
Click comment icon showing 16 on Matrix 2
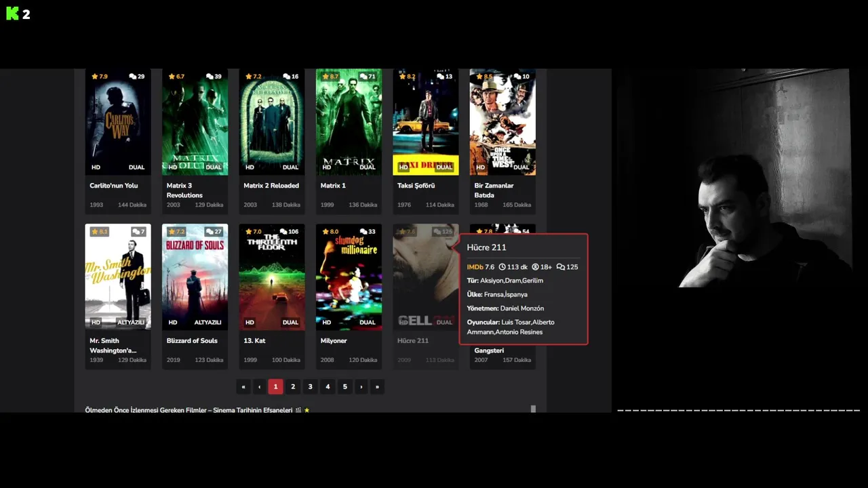[x=291, y=77]
